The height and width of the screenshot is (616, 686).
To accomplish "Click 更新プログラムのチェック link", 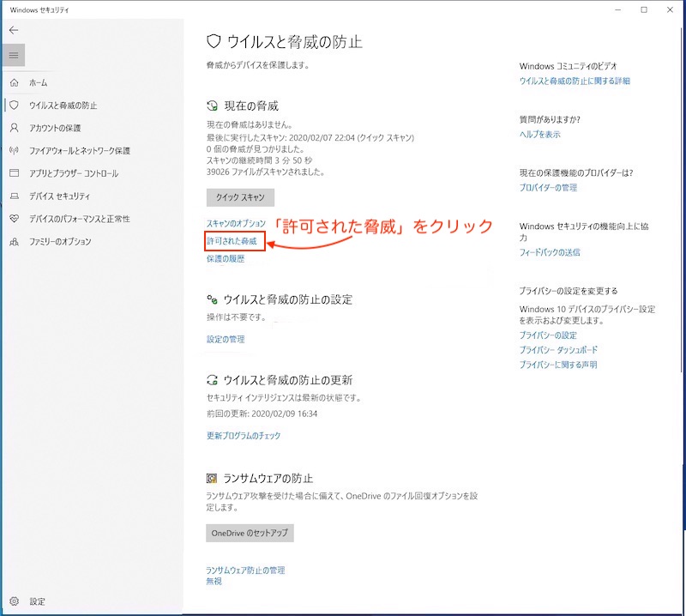I will [x=244, y=436].
